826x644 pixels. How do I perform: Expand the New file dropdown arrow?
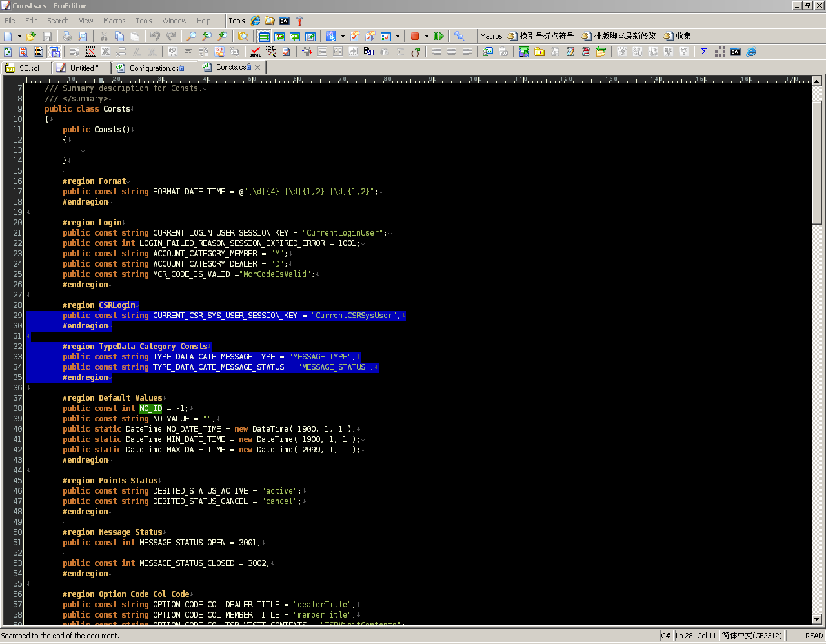click(19, 36)
